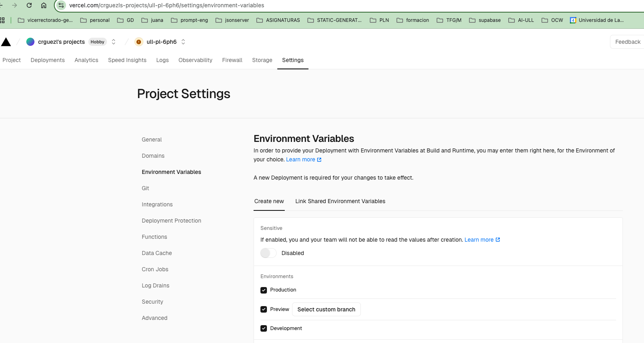The height and width of the screenshot is (343, 644).
Task: Open the jsonserver bookmark folder
Action: click(232, 20)
